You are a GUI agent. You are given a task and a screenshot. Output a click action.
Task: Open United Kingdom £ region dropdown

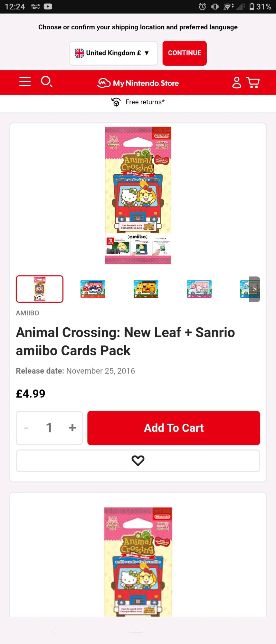(x=113, y=53)
